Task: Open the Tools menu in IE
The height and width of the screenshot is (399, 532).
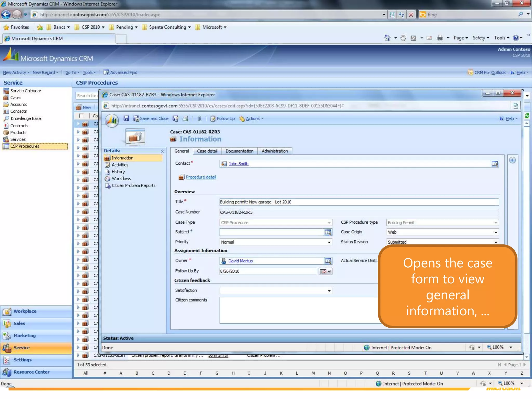Action: [502, 38]
